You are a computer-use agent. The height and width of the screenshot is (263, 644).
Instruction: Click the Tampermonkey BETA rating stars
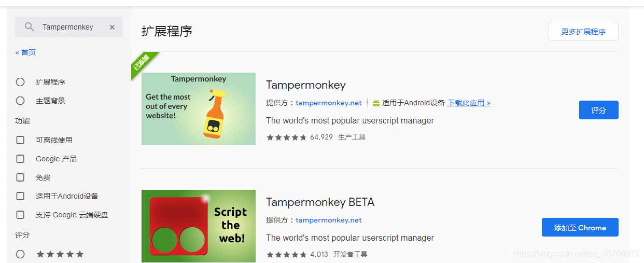286,255
